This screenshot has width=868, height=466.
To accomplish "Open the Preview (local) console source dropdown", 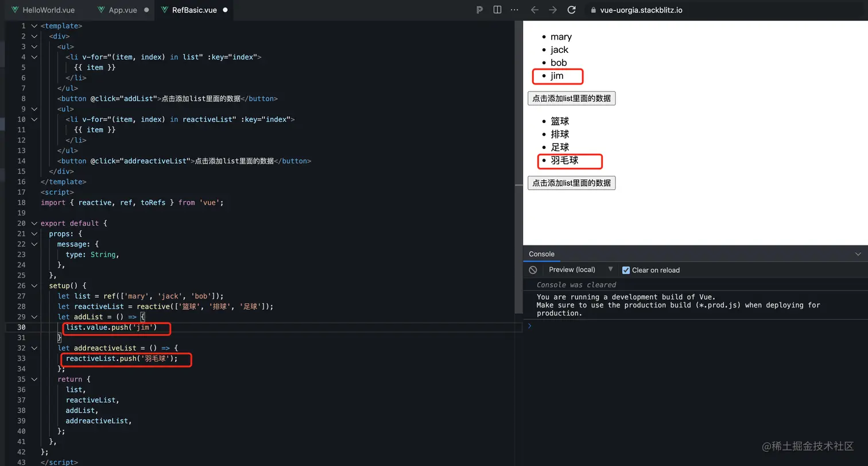I will click(581, 269).
